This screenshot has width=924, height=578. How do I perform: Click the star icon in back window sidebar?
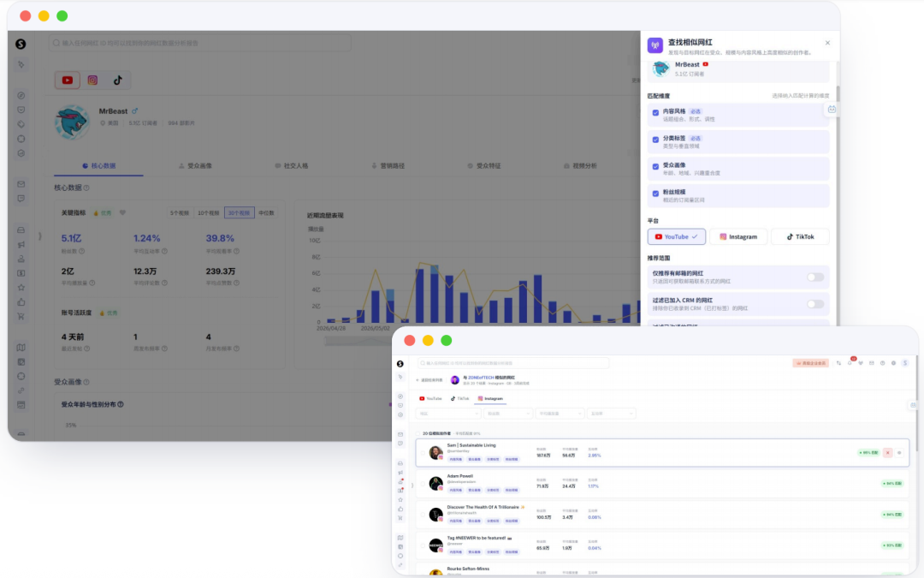[x=21, y=288]
